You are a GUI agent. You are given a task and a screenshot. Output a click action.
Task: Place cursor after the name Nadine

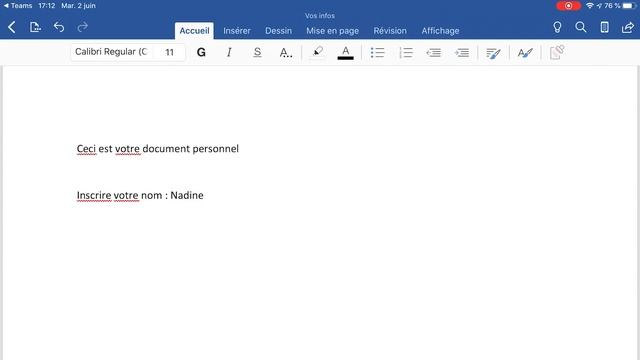[x=204, y=195]
